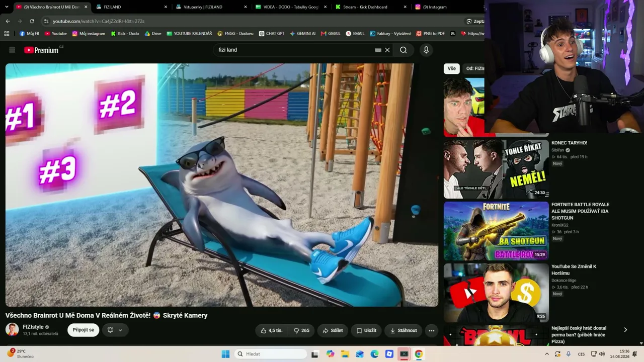Launch Microsoft Edge from the taskbar

point(374,354)
